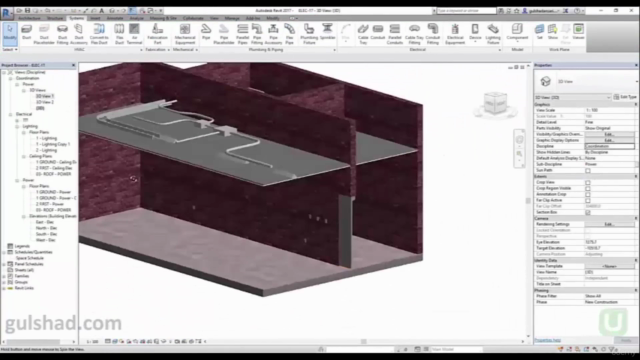Click the Modify tool in the ribbon
Viewport: 640px width, 360px height.
pyautogui.click(x=10, y=33)
